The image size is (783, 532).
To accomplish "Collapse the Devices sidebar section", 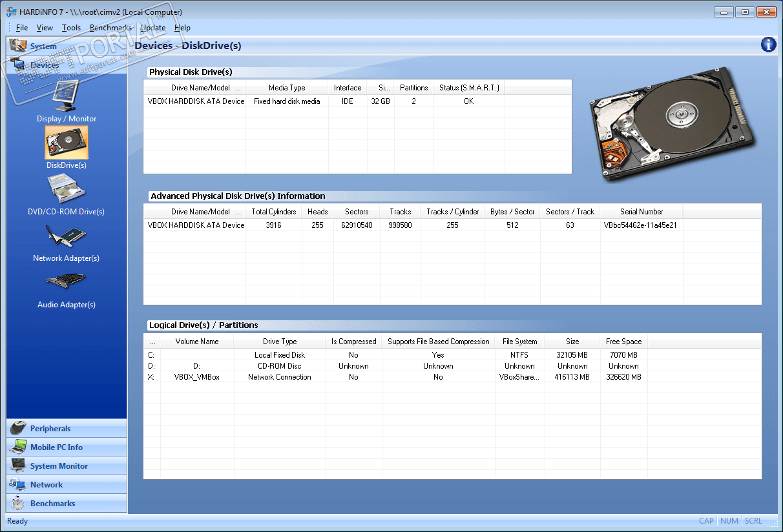I will pyautogui.click(x=67, y=65).
